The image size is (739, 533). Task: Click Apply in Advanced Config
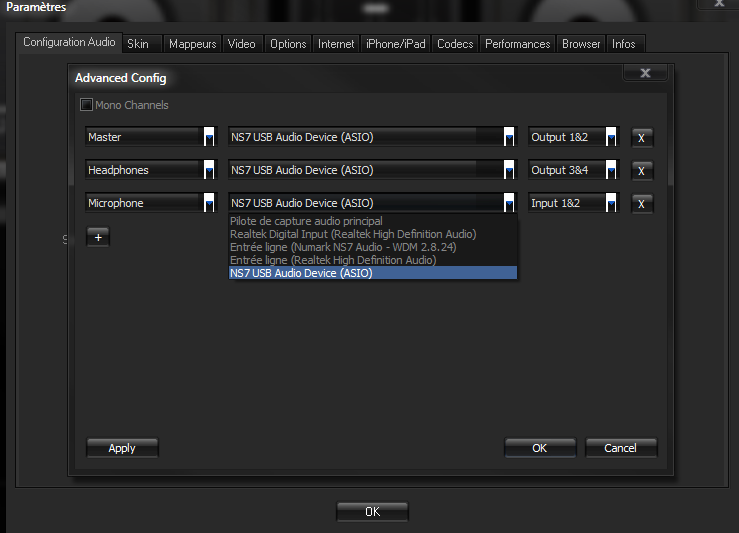pyautogui.click(x=122, y=448)
